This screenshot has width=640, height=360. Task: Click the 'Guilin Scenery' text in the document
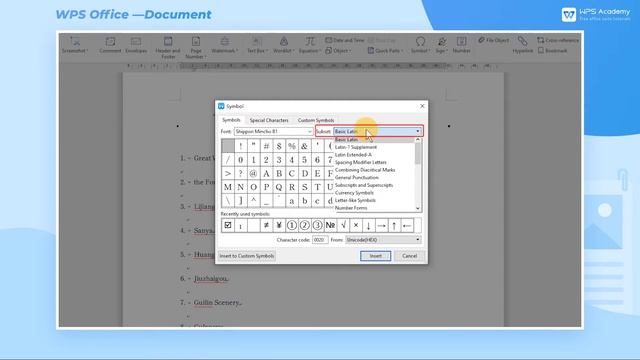(217, 302)
